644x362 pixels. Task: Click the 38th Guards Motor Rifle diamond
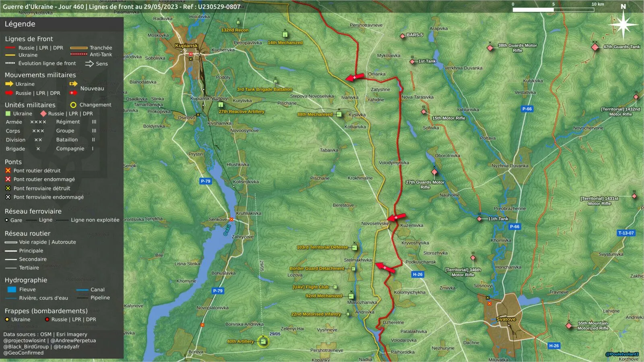coord(490,48)
